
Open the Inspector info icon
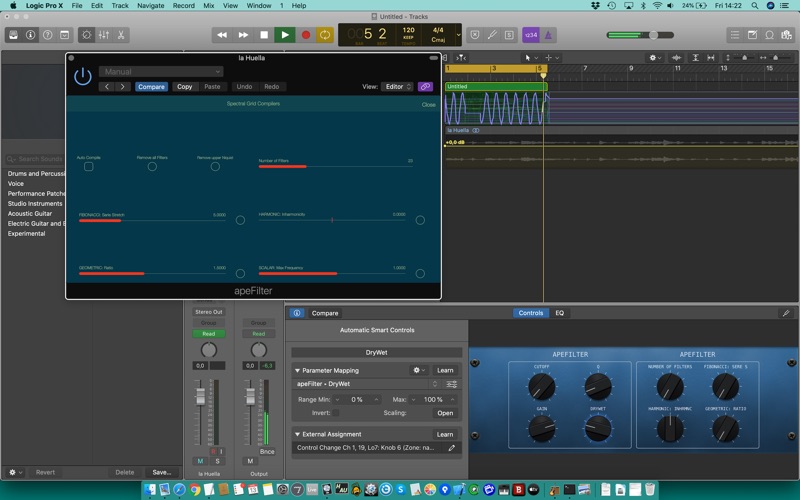click(31, 35)
